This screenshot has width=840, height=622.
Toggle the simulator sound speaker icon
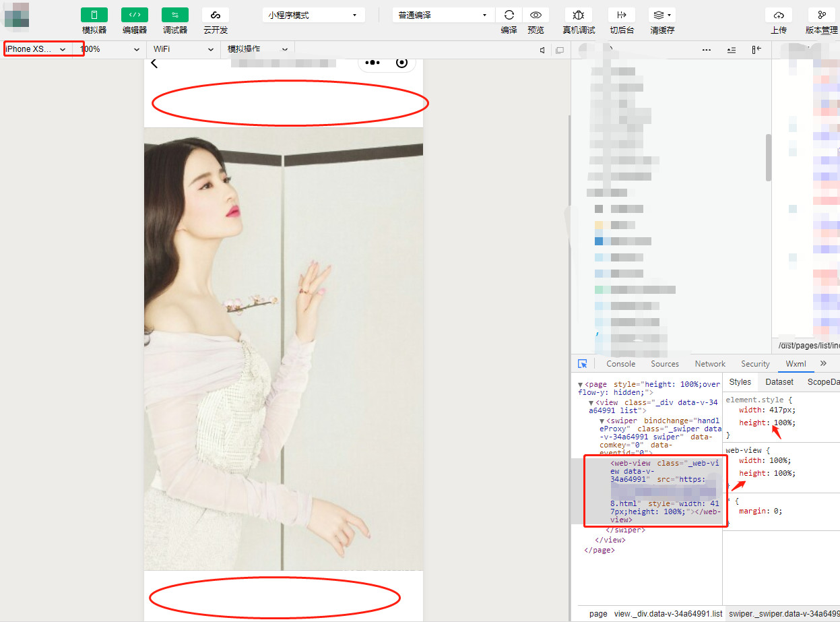tap(542, 50)
